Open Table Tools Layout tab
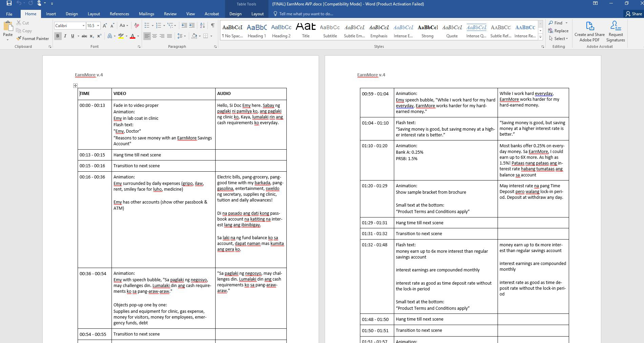This screenshot has width=644, height=343. pyautogui.click(x=257, y=14)
